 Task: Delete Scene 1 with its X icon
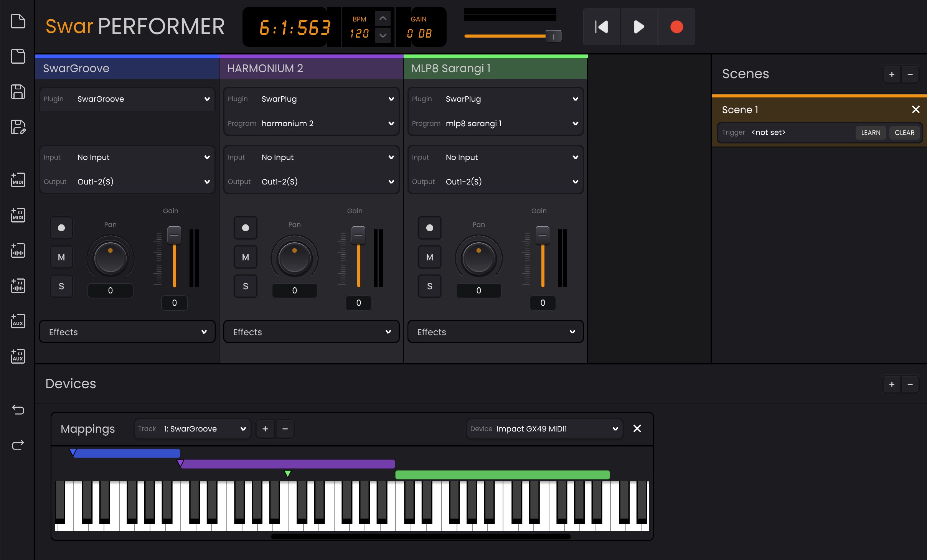915,109
